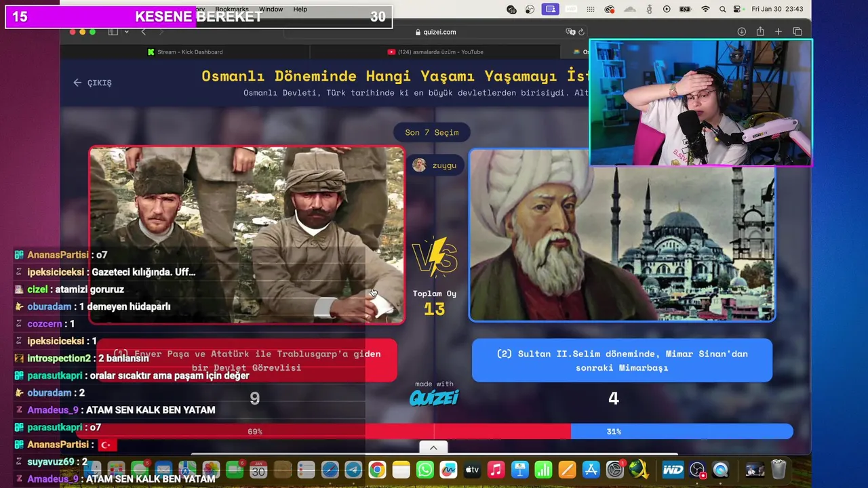
Task: Click the Safari share icon
Action: click(760, 32)
